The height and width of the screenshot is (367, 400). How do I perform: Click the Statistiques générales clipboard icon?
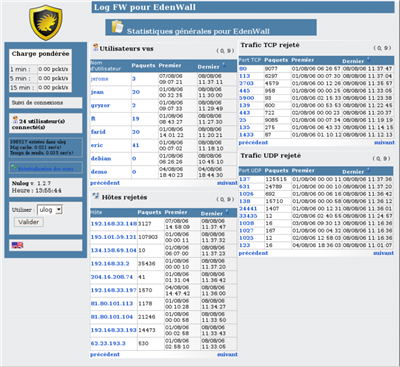tap(117, 27)
